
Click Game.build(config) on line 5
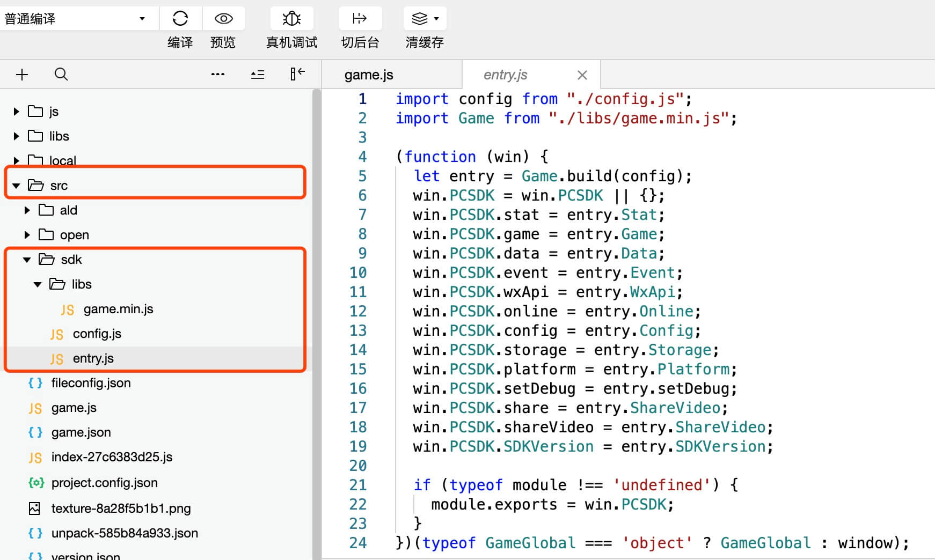602,176
